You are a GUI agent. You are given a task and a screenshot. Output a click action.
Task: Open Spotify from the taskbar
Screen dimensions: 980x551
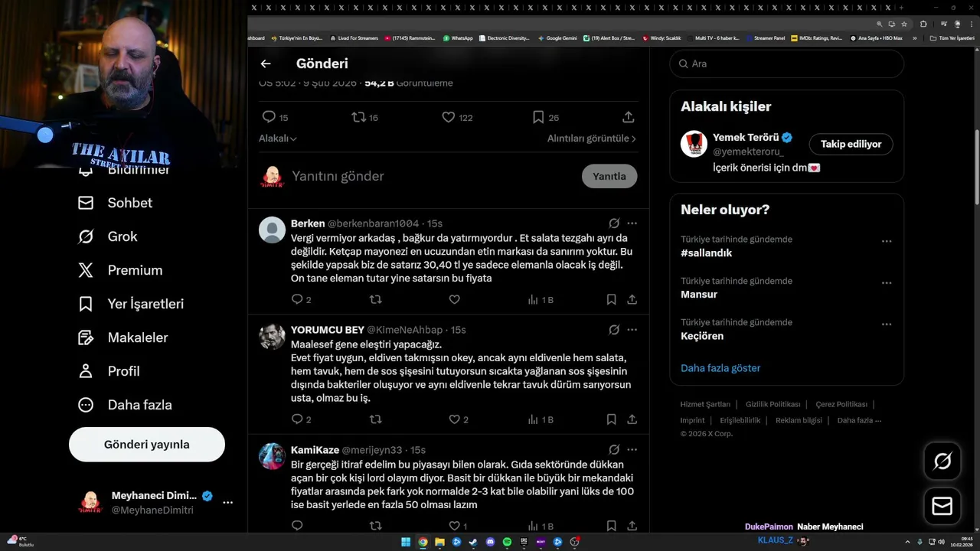click(507, 542)
